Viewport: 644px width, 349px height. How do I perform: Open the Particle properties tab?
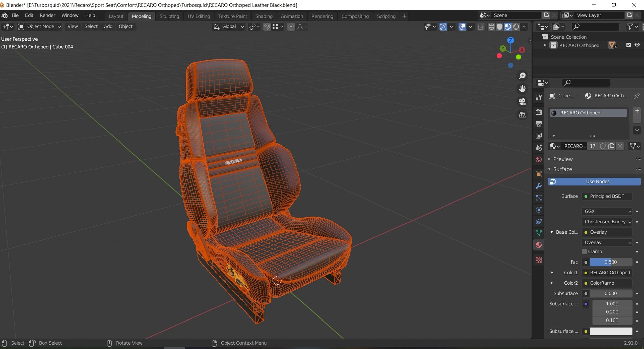pos(539,198)
